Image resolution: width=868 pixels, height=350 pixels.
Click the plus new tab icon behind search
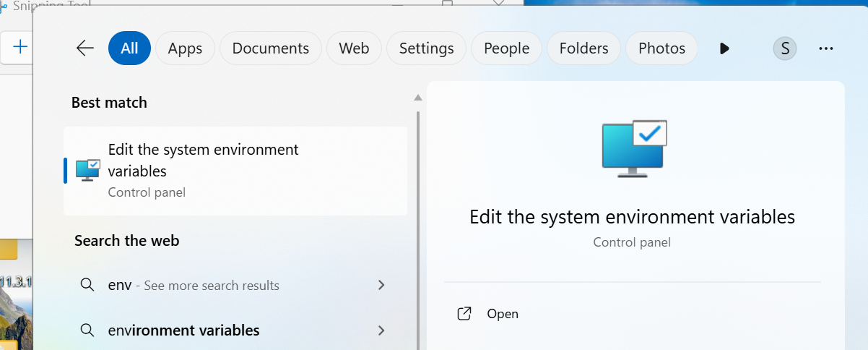pyautogui.click(x=20, y=48)
